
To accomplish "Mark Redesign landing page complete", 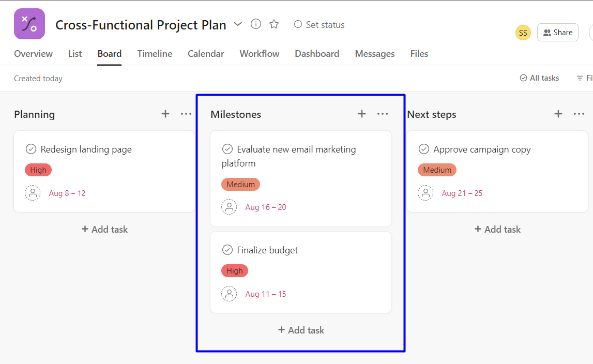I will [x=31, y=149].
